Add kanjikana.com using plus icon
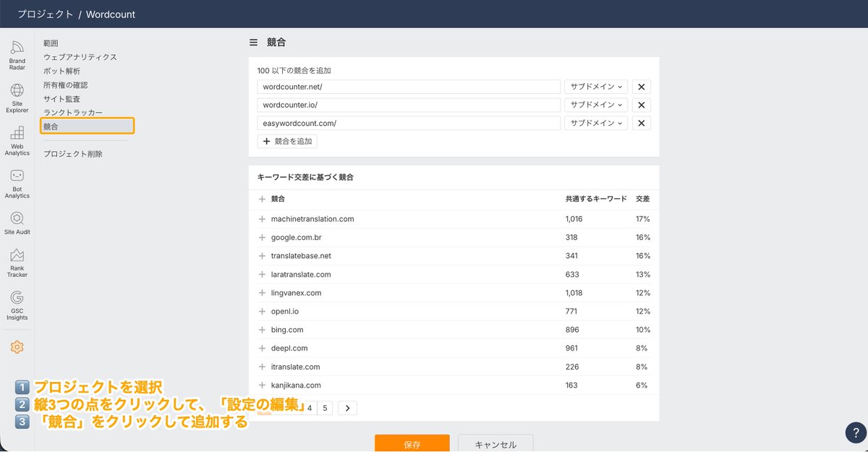The width and height of the screenshot is (868, 452). coord(262,385)
